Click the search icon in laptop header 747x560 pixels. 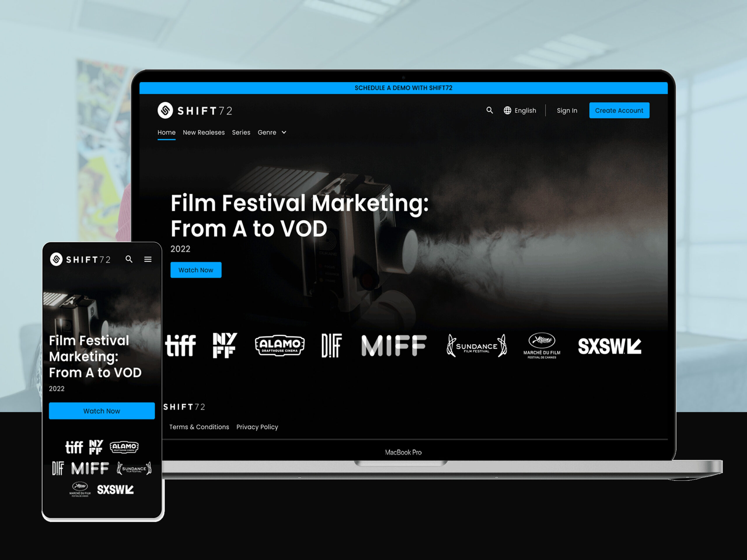(489, 110)
